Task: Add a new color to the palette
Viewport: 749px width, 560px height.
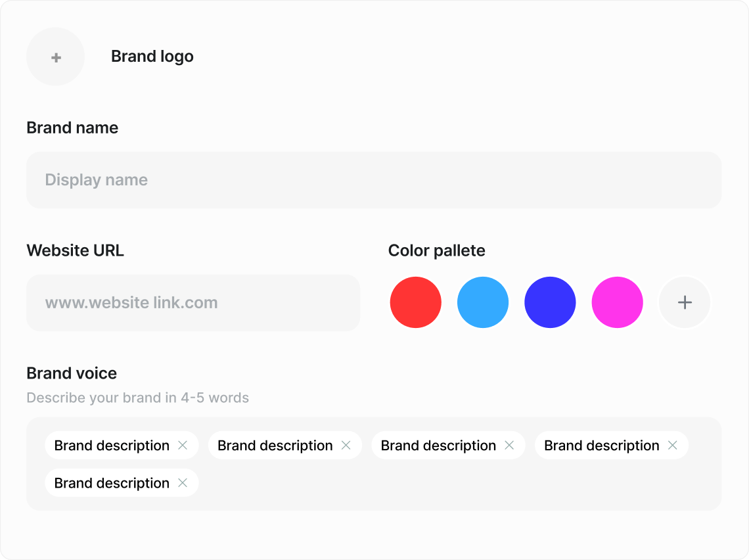Action: pos(685,302)
